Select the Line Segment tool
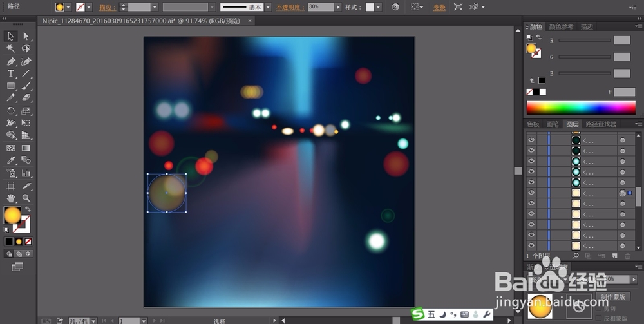This screenshot has width=644, height=324. [26, 74]
